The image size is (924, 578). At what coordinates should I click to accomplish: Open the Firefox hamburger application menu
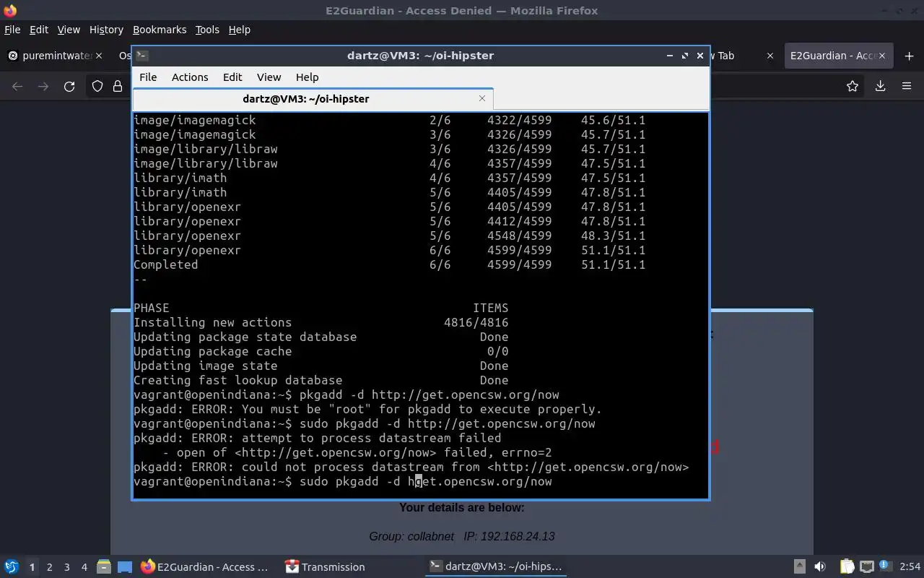click(907, 87)
